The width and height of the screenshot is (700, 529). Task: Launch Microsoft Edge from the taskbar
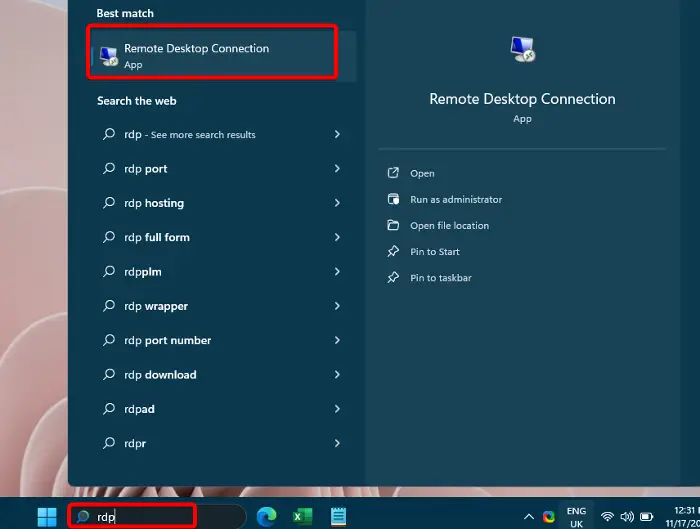point(267,517)
